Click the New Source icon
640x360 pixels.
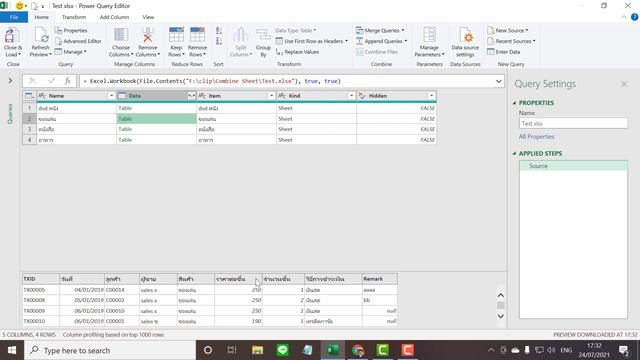[x=491, y=31]
